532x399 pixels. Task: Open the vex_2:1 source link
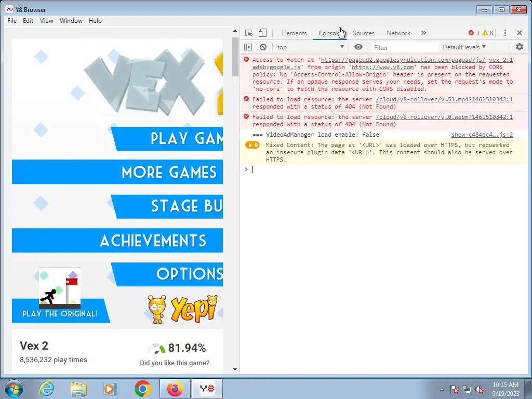pyautogui.click(x=501, y=60)
